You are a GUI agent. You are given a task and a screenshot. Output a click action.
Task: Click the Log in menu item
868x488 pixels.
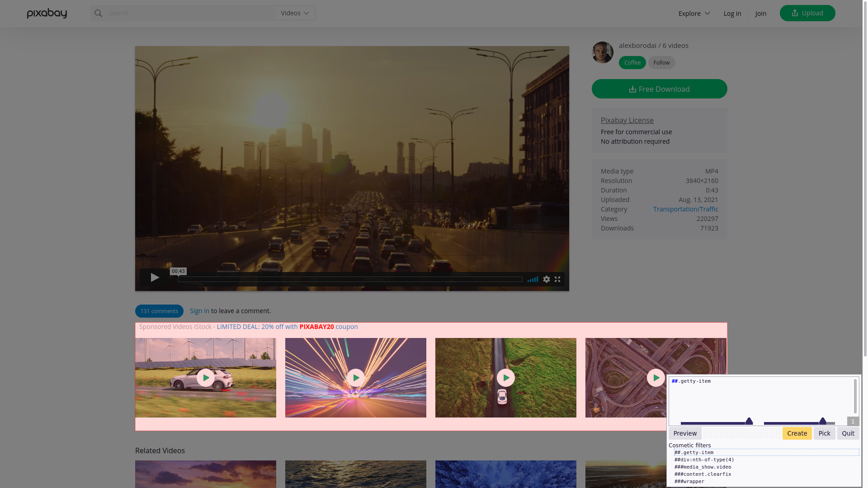coord(732,14)
